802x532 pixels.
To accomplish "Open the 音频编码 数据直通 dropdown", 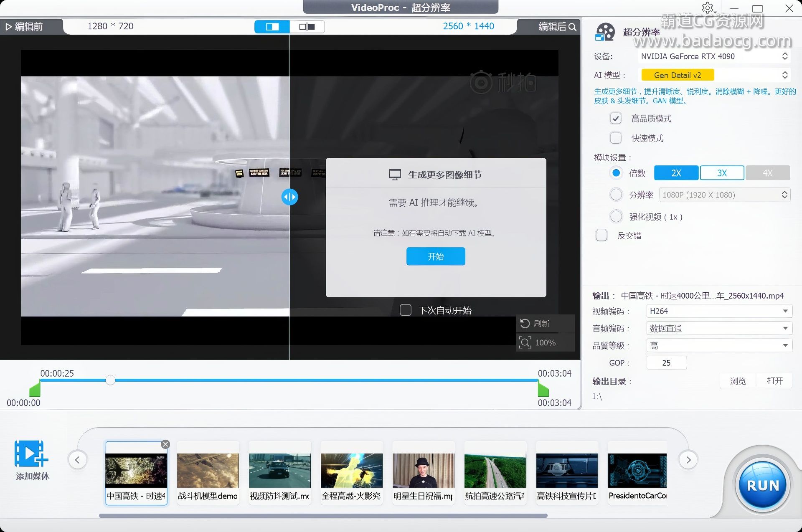I will tap(719, 328).
